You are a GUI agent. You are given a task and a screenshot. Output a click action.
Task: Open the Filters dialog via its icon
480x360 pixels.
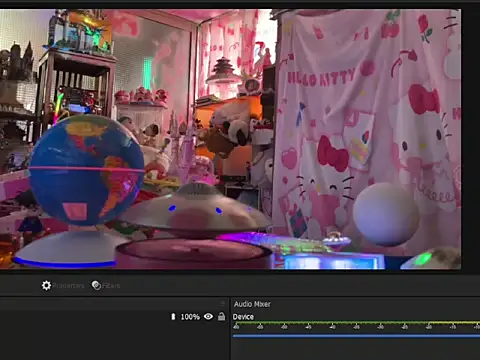(96, 285)
